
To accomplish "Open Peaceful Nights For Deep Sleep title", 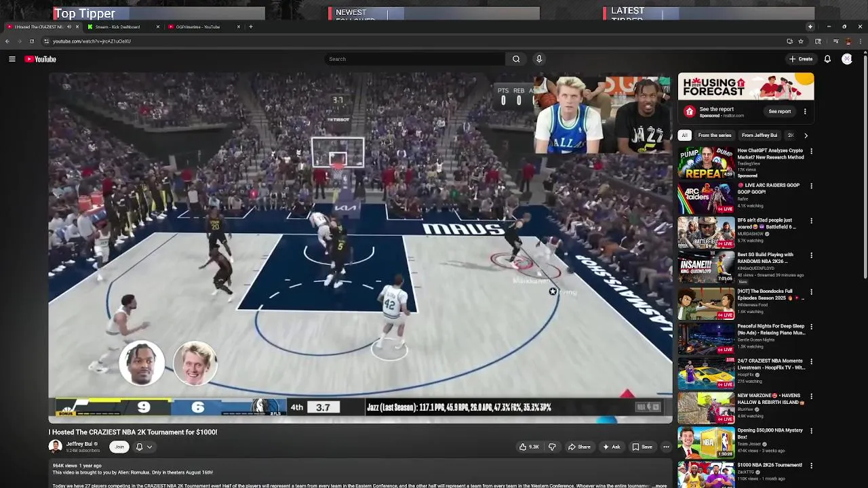I will 771,329.
